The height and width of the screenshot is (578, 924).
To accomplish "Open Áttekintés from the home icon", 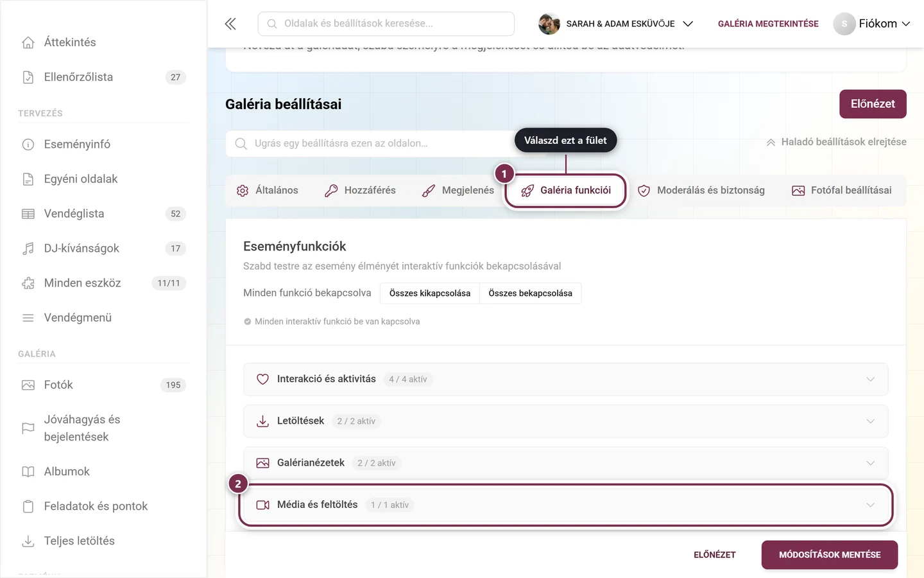I will [28, 42].
